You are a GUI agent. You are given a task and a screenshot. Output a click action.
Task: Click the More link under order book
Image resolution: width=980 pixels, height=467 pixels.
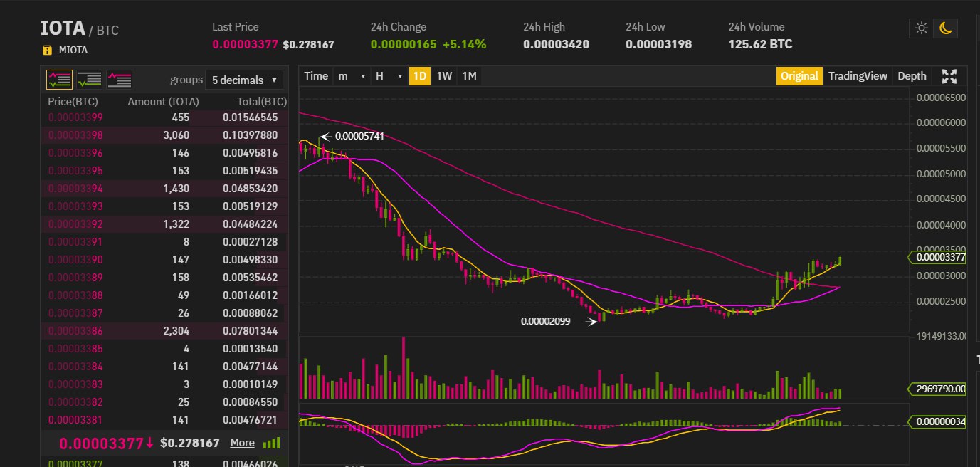point(242,443)
